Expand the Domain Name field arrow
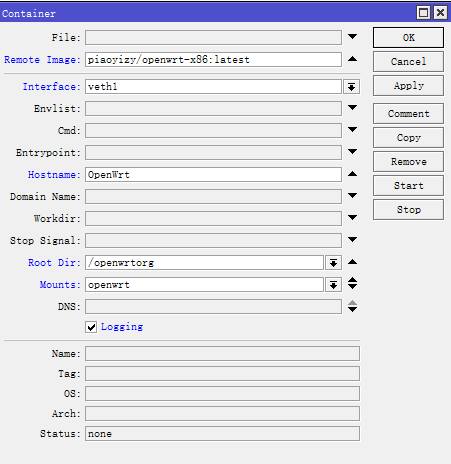 tap(352, 195)
